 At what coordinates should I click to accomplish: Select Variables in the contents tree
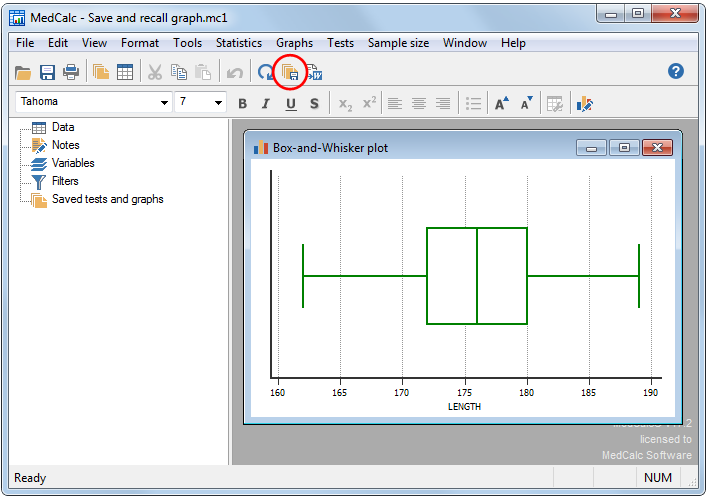coord(73,163)
